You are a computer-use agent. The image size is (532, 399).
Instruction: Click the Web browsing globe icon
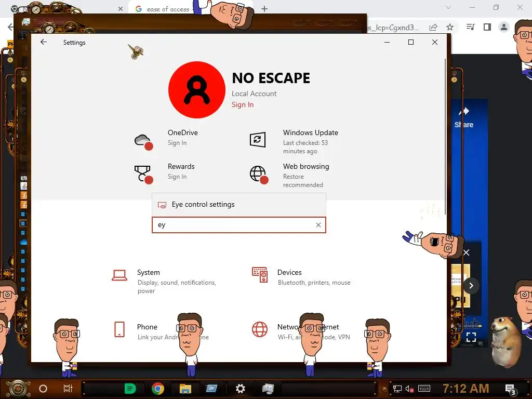(x=259, y=175)
